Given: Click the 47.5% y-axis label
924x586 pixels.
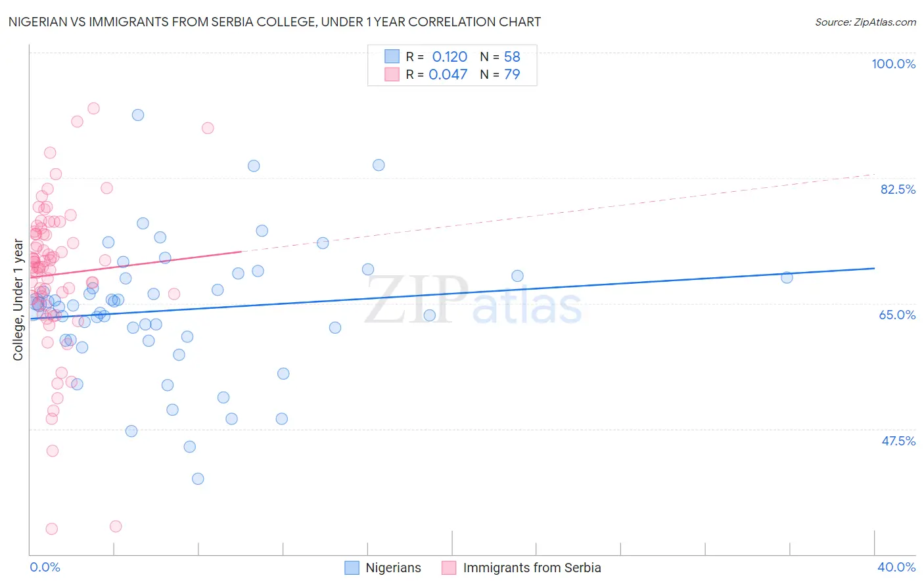Looking at the screenshot, I should coord(898,441).
